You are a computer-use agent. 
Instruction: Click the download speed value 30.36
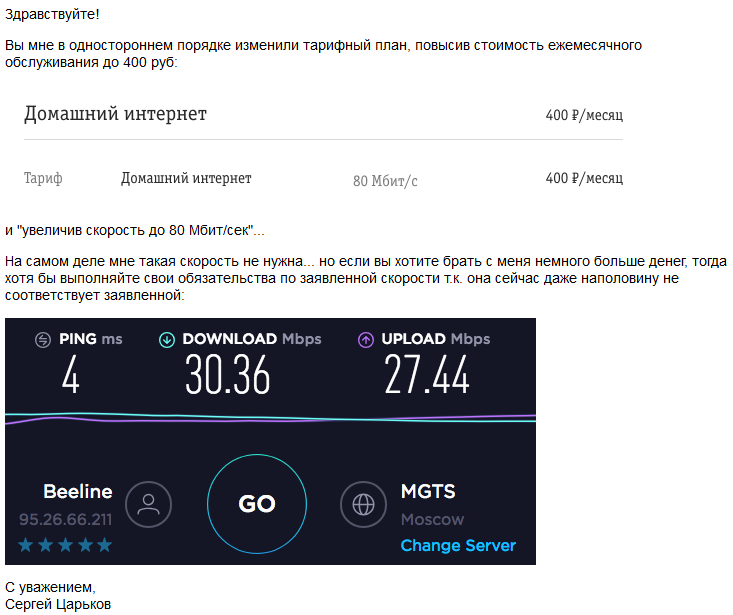[x=228, y=376]
